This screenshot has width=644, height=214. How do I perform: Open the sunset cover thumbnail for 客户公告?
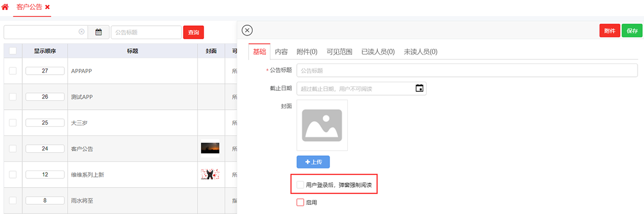click(210, 148)
